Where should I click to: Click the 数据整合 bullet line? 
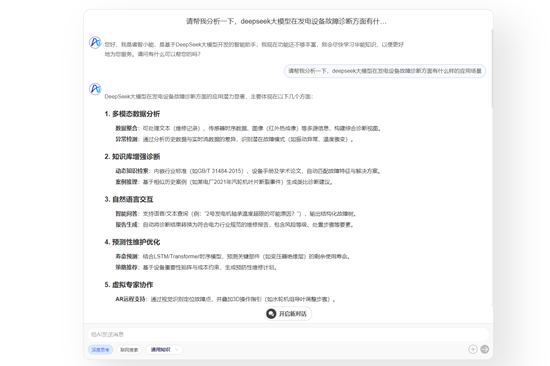pos(248,128)
